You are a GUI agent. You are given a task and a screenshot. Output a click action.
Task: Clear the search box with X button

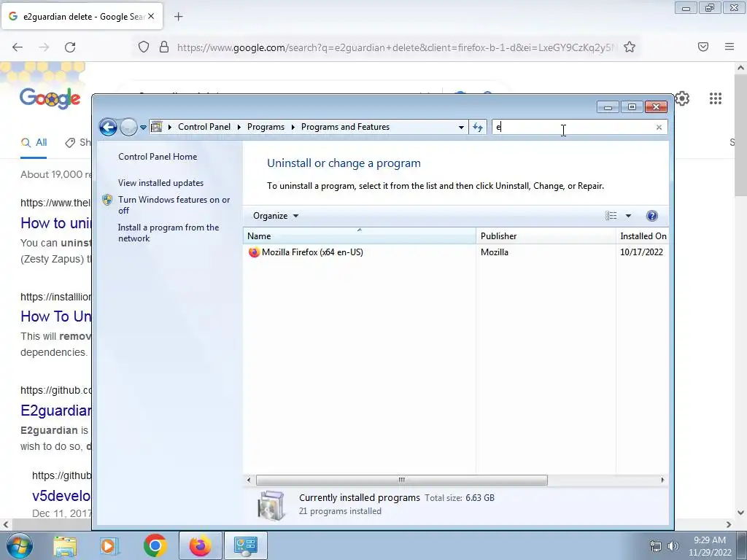pos(659,127)
